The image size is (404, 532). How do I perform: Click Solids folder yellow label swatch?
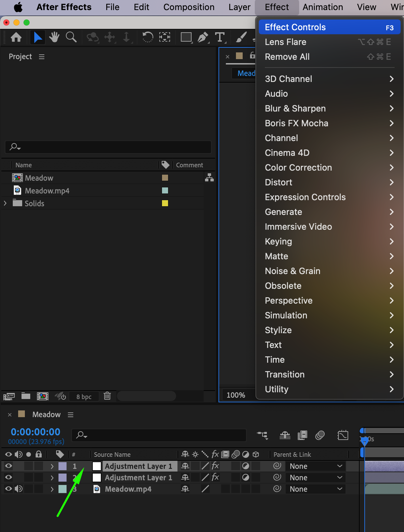click(x=165, y=203)
